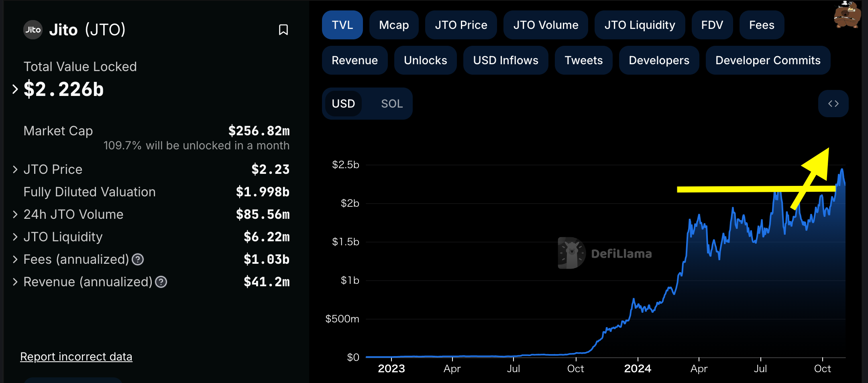Click the bear mascot avatar icon
The image size is (868, 383).
coord(848,14)
